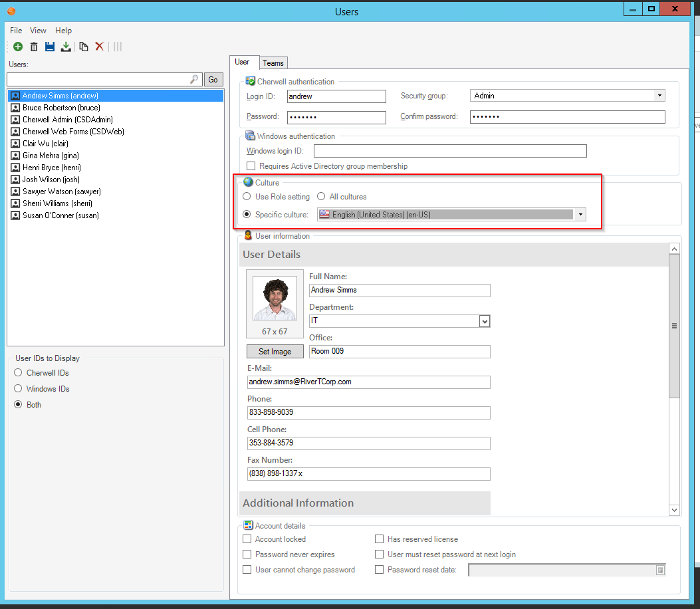
Task: Open the Specific culture dropdown
Action: point(580,214)
